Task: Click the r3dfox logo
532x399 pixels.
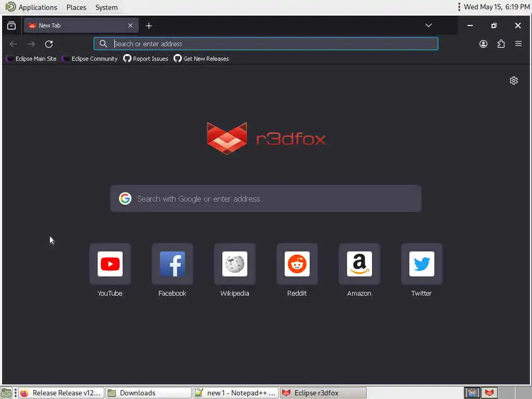Action: coord(266,138)
